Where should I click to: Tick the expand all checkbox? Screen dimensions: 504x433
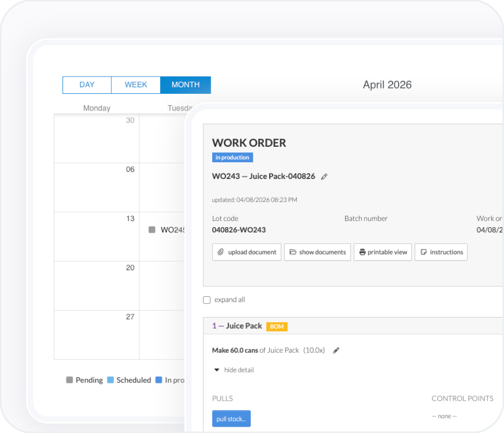[207, 300]
